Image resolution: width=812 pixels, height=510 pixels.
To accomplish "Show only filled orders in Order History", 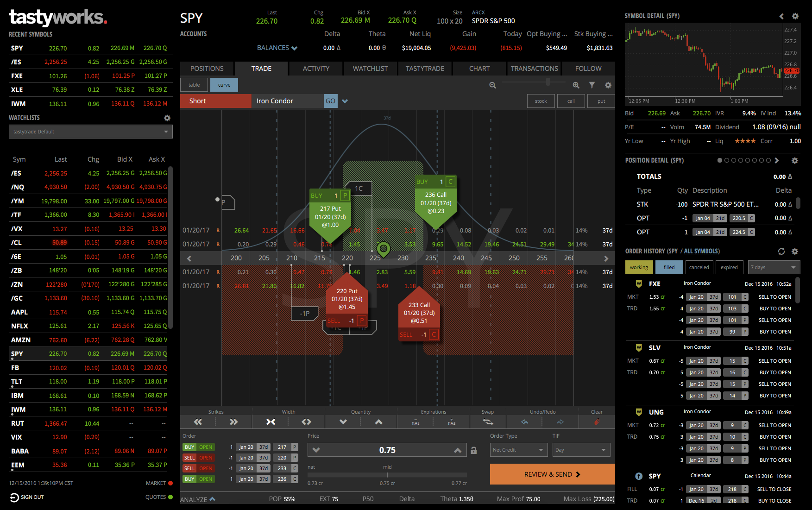I will pos(669,267).
